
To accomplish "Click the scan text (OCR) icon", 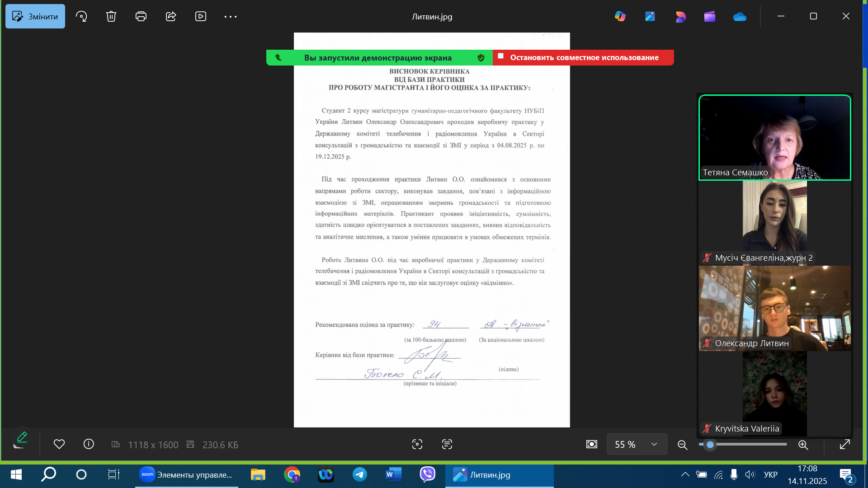I will [447, 444].
